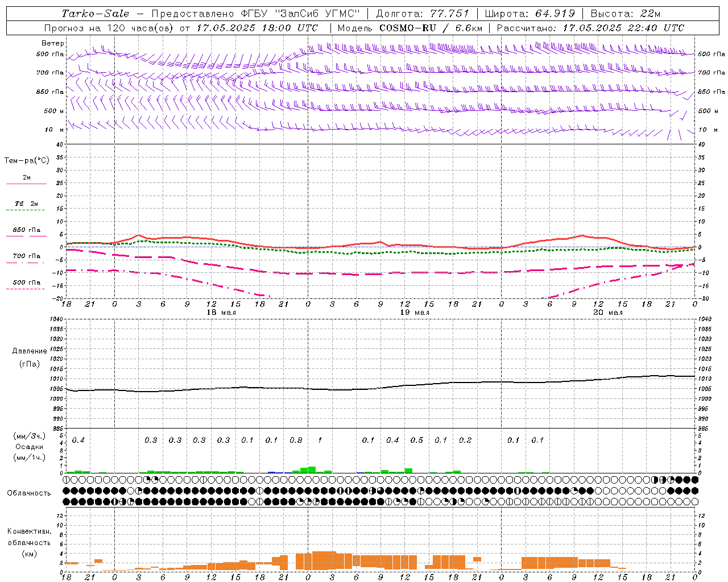Viewport: 728px width, 582px height.
Task: Click the '1' precipitation amount value above the green bars
Action: point(320,440)
